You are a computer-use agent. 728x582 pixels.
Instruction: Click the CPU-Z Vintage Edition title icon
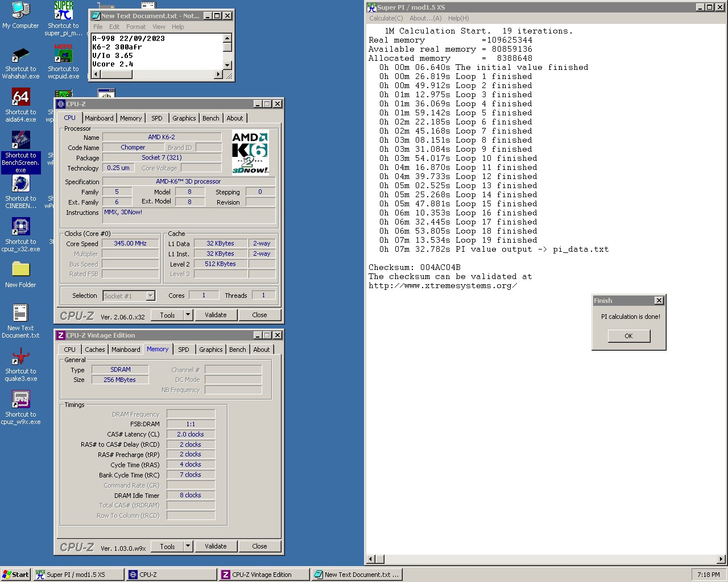coord(61,335)
